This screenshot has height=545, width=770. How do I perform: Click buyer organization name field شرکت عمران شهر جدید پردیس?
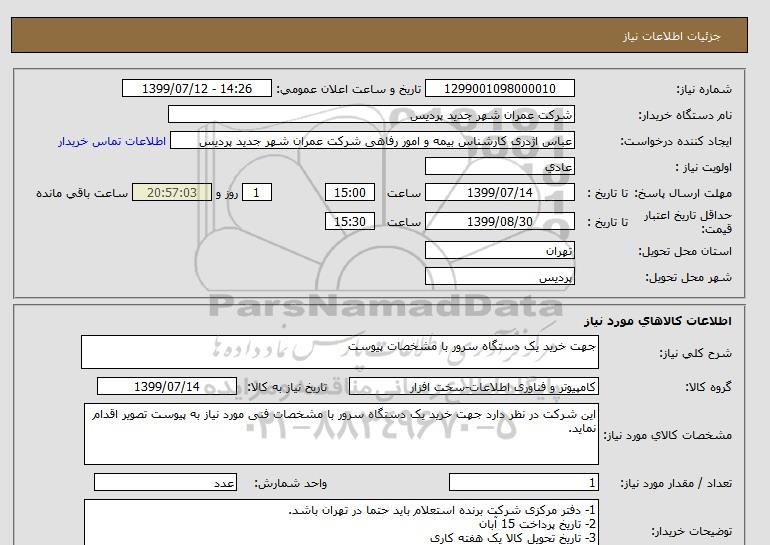tap(371, 114)
